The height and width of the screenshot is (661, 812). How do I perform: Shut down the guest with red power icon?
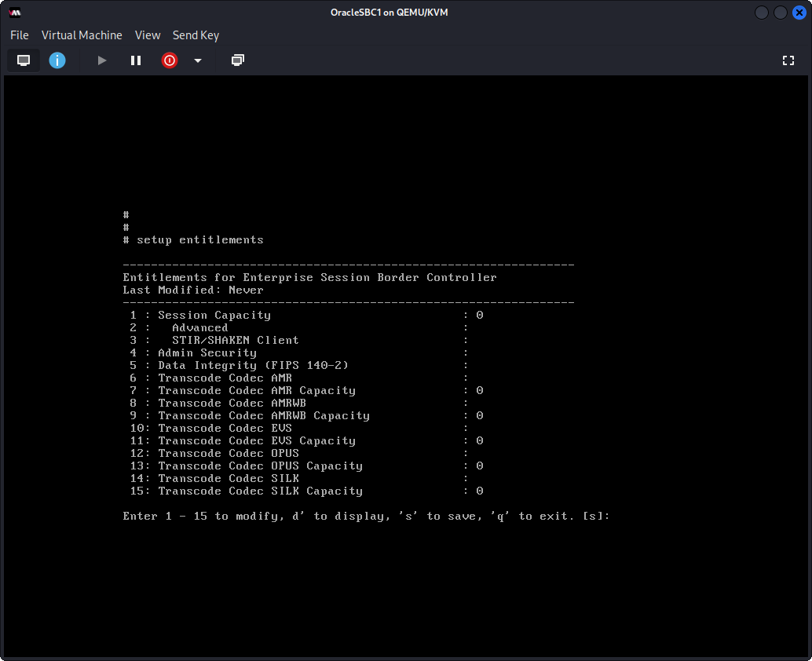click(170, 60)
